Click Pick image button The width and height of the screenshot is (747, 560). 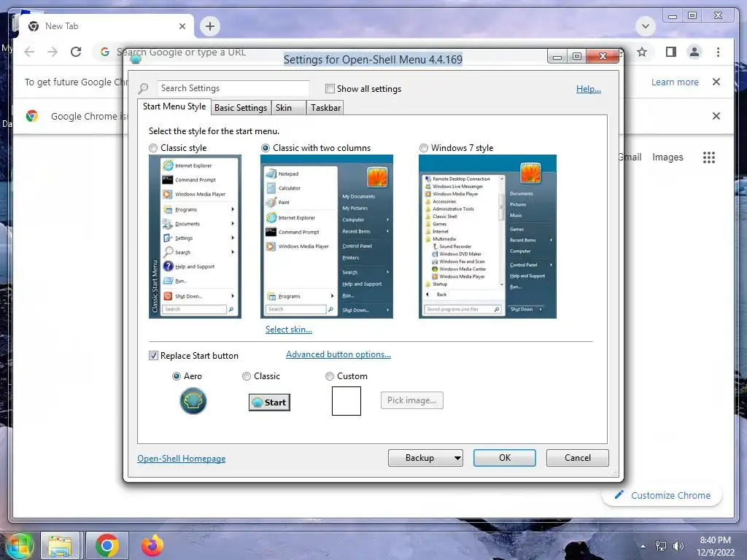411,400
